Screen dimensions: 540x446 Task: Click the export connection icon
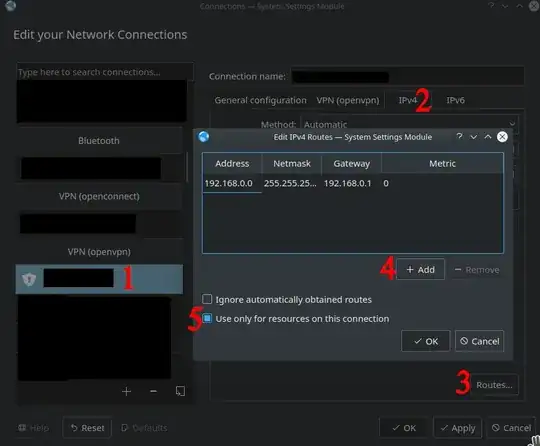(180, 391)
